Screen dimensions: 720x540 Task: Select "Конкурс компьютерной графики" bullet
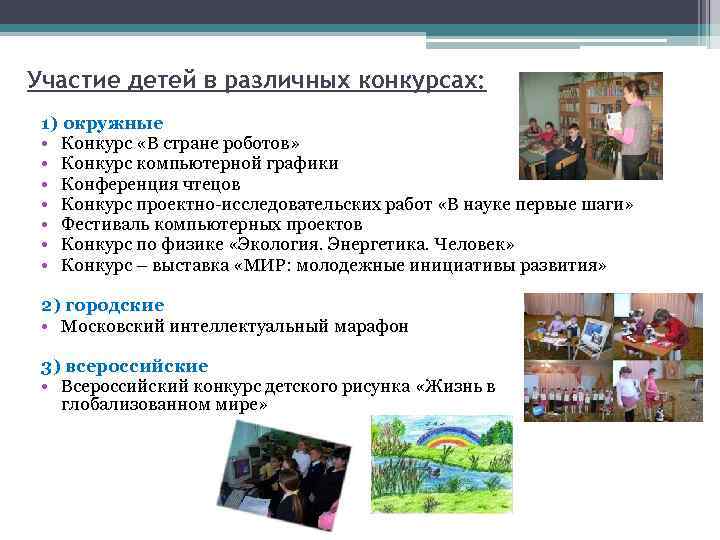point(200,163)
